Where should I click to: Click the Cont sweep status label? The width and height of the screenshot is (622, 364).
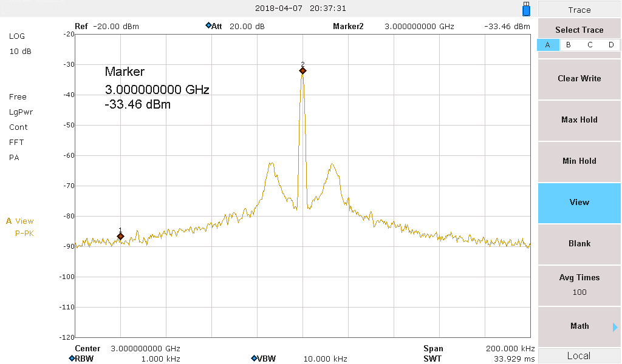(x=18, y=127)
